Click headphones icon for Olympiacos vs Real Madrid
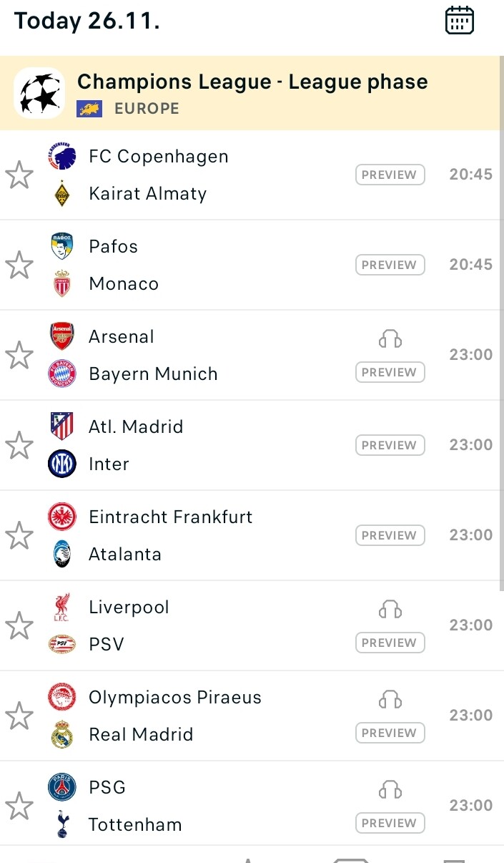The image size is (504, 863). tap(390, 700)
